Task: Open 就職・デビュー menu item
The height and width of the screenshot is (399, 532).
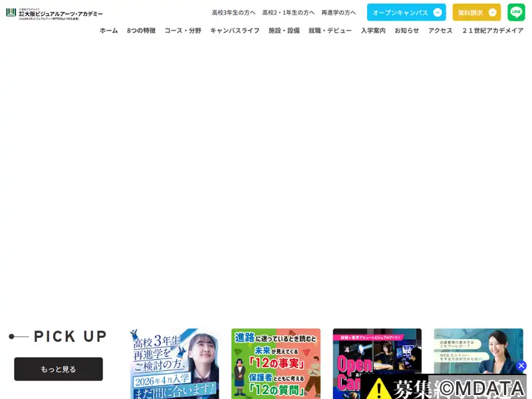Action: [330, 31]
